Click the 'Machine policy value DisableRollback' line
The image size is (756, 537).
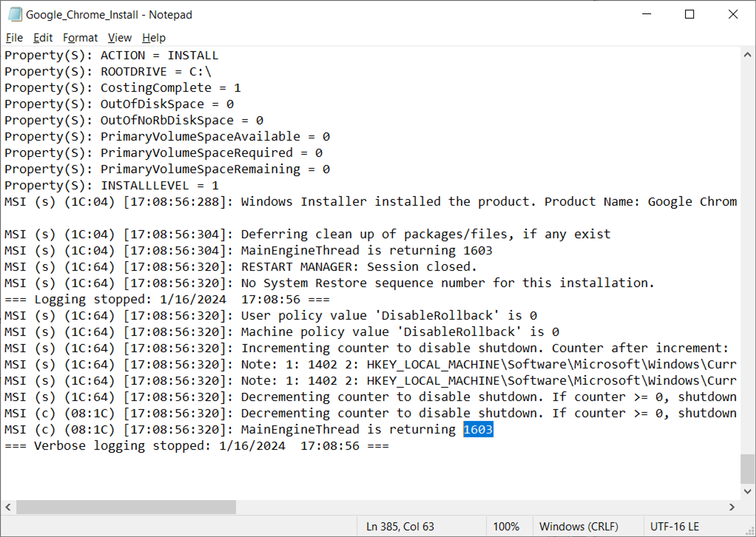pyautogui.click(x=282, y=332)
